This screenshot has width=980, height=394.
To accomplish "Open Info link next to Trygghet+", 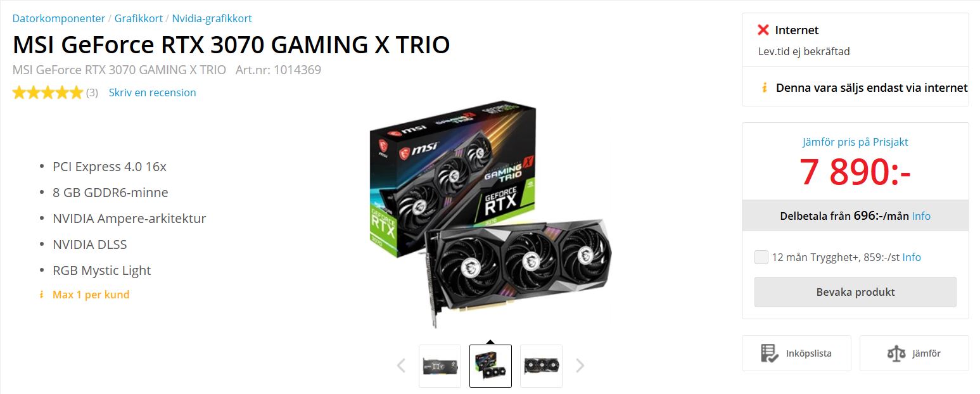I will (x=912, y=257).
